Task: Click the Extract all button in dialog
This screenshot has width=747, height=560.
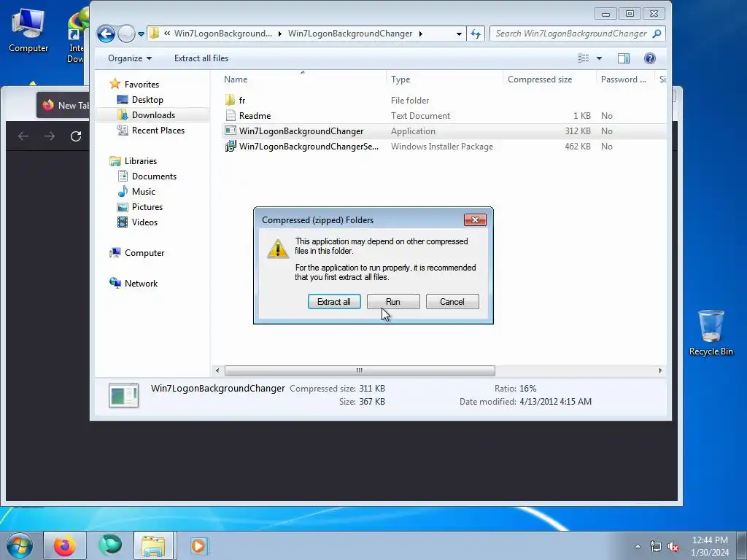Action: [x=334, y=302]
